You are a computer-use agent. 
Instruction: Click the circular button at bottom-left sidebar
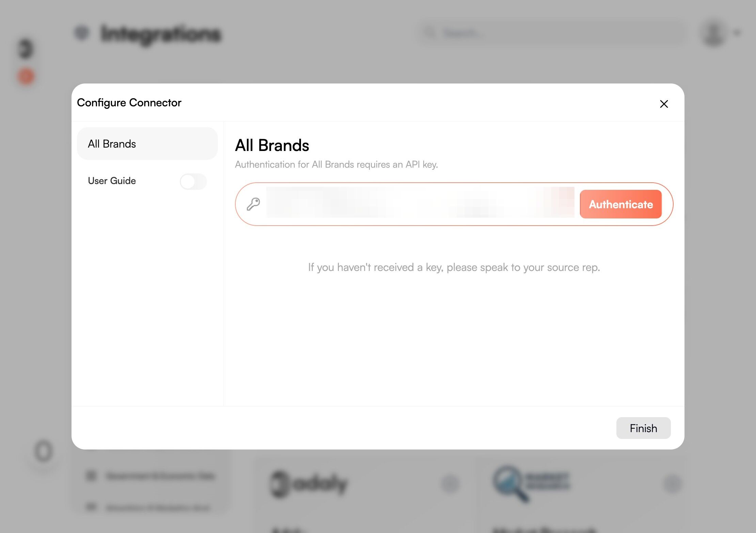pyautogui.click(x=44, y=451)
